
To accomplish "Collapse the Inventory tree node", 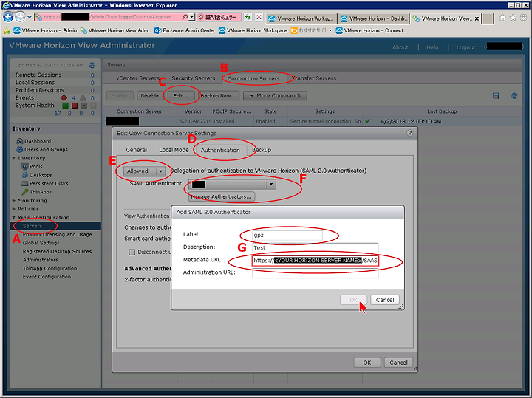I will pyautogui.click(x=13, y=158).
